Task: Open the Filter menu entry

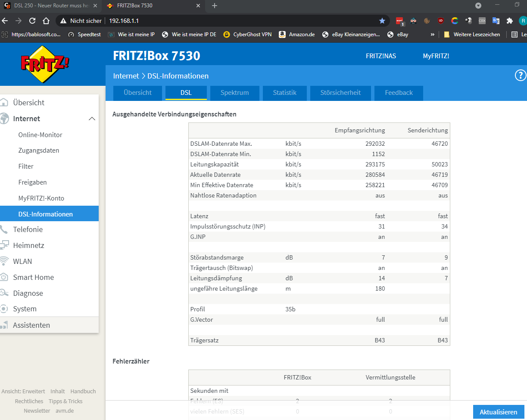Action: (x=26, y=166)
